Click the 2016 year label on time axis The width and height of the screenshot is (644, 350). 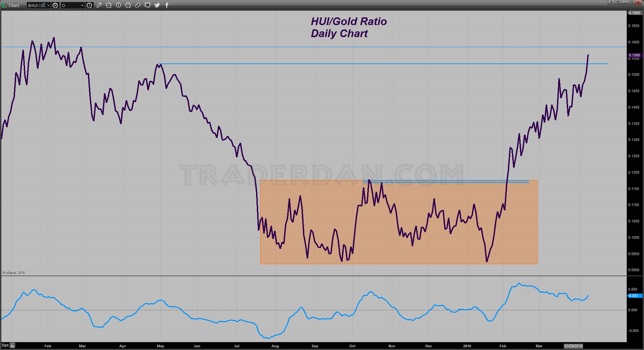click(467, 346)
